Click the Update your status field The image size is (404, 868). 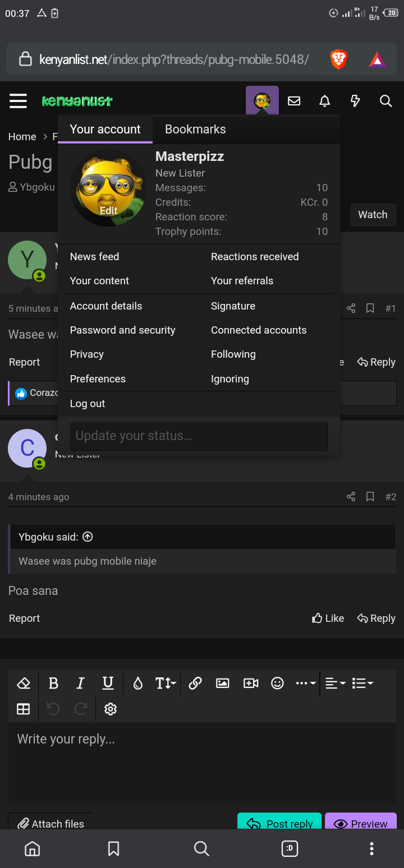pyautogui.click(x=199, y=436)
